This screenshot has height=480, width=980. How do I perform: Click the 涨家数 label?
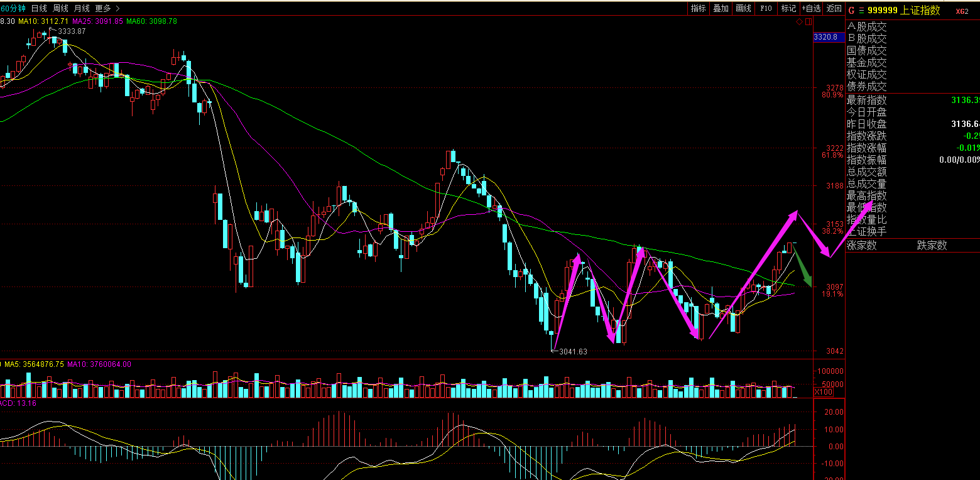click(x=862, y=245)
